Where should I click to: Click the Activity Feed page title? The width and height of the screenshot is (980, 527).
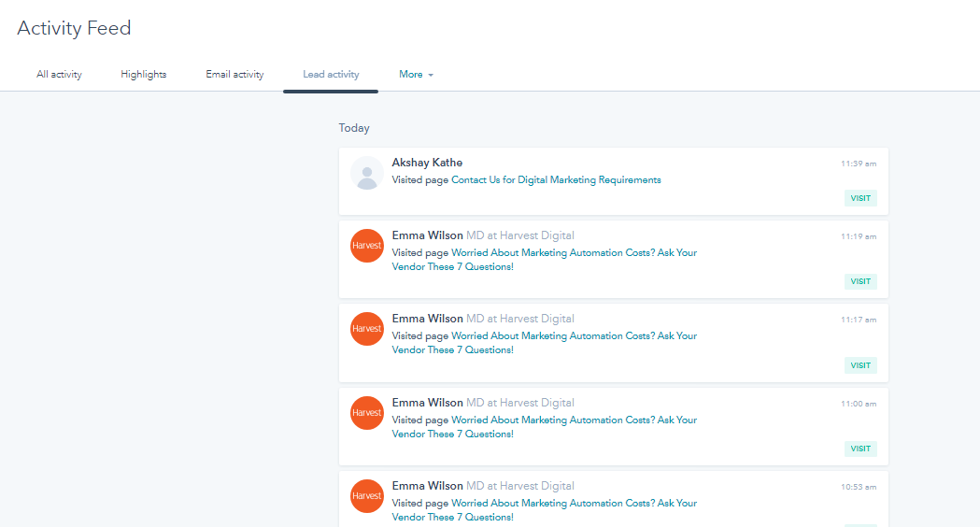[x=74, y=28]
